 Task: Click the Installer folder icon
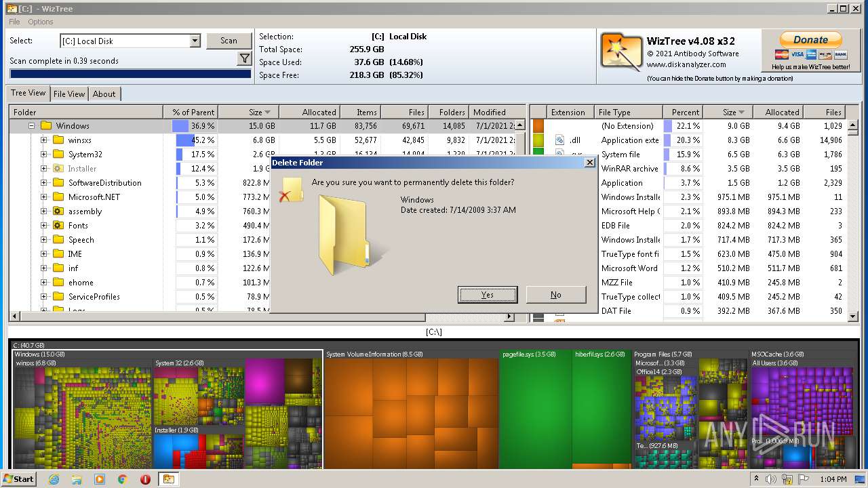pos(58,169)
